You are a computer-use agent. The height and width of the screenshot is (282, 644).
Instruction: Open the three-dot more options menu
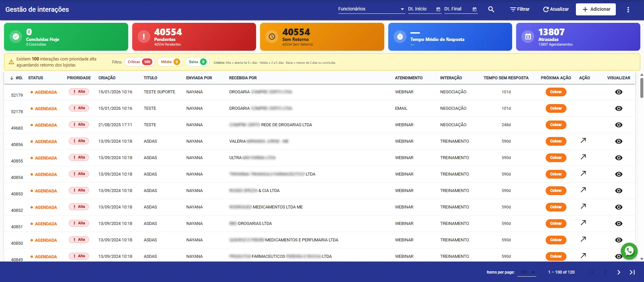tap(628, 10)
